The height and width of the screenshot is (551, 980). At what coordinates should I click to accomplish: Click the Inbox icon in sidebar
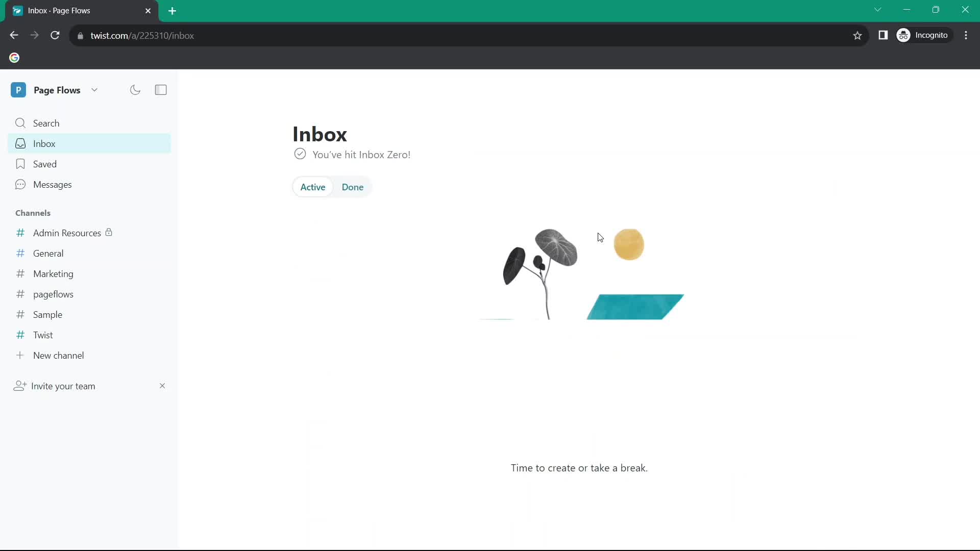coord(20,143)
